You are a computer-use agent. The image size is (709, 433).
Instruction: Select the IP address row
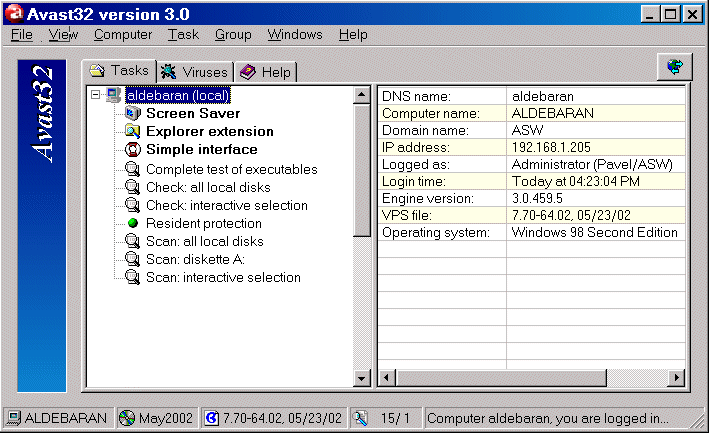530,147
